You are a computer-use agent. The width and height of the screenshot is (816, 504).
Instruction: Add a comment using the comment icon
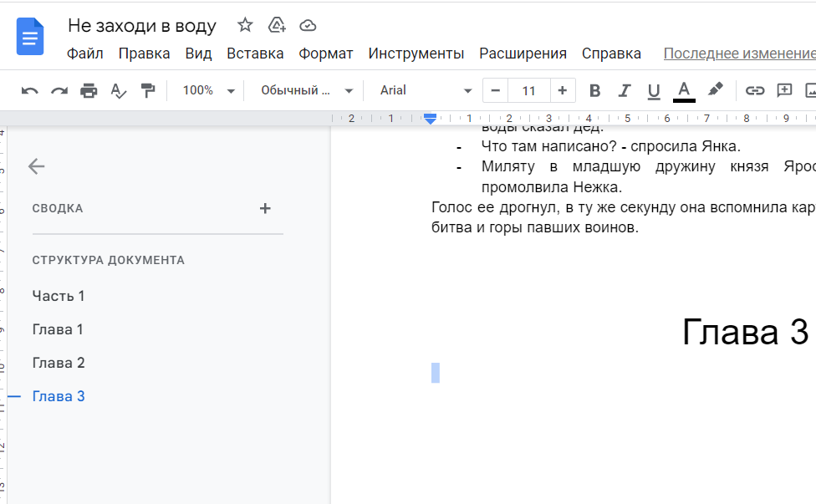click(784, 90)
